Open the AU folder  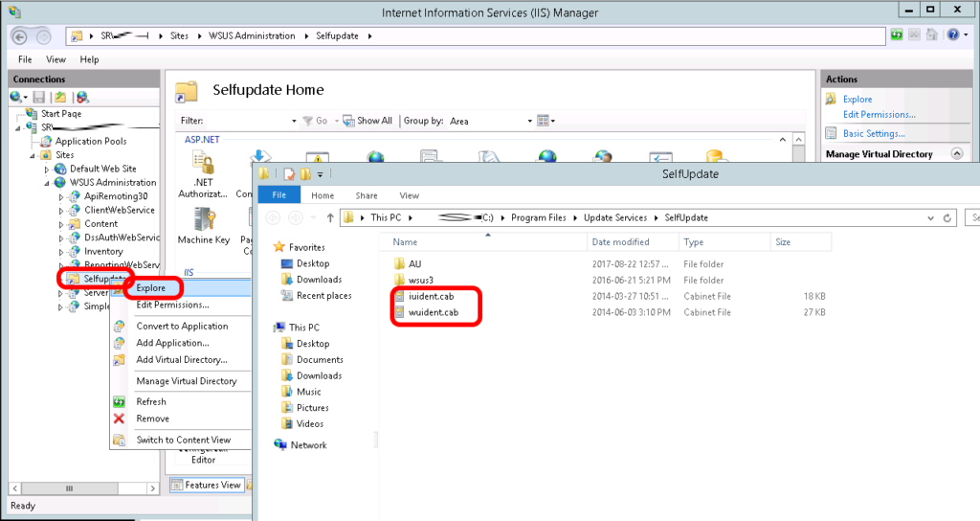(x=414, y=263)
